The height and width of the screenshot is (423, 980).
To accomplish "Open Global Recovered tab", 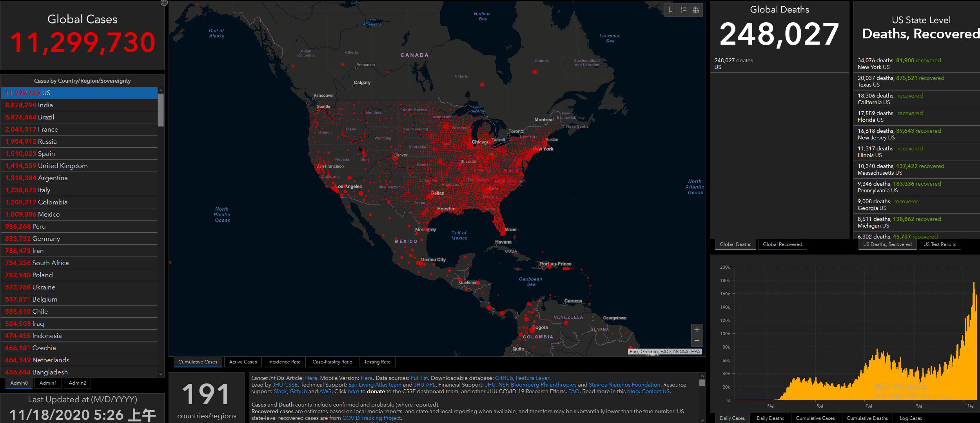I will (x=782, y=244).
